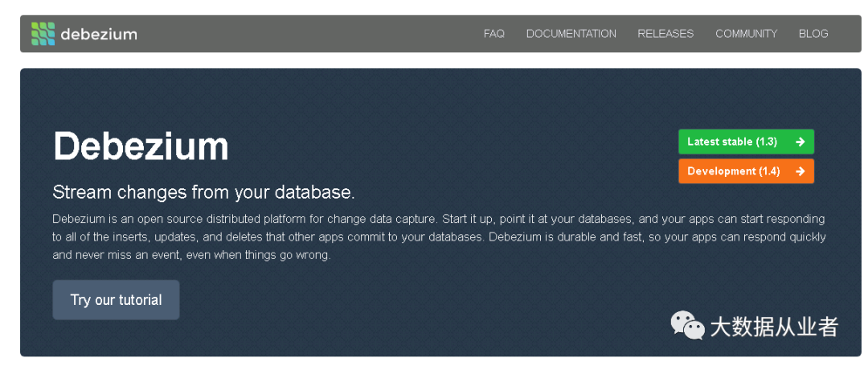Click the debezium wordmark in the navbar
Image resolution: width=868 pixels, height=366 pixels.
click(99, 35)
